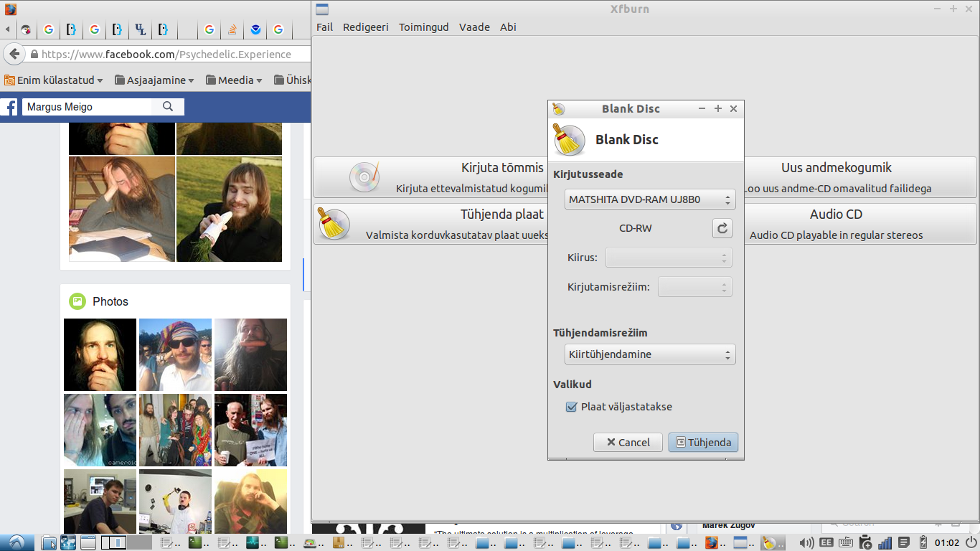Click the refresh disc status icon
Image resolution: width=980 pixels, height=551 pixels.
coord(722,228)
